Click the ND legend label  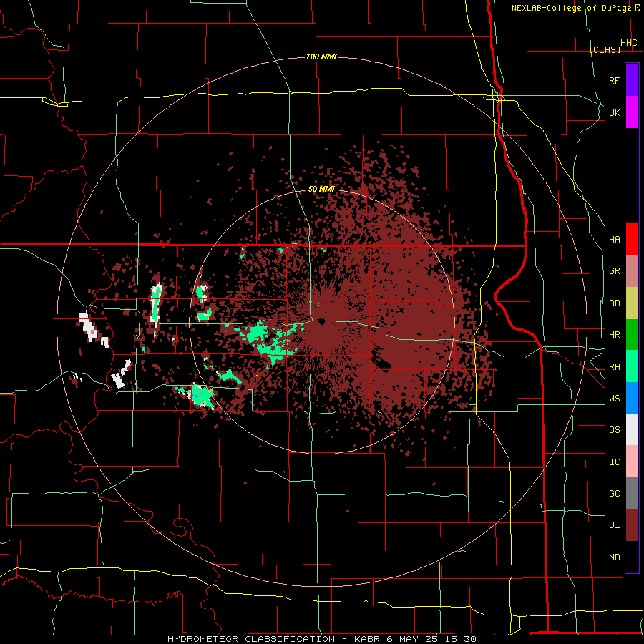(615, 557)
